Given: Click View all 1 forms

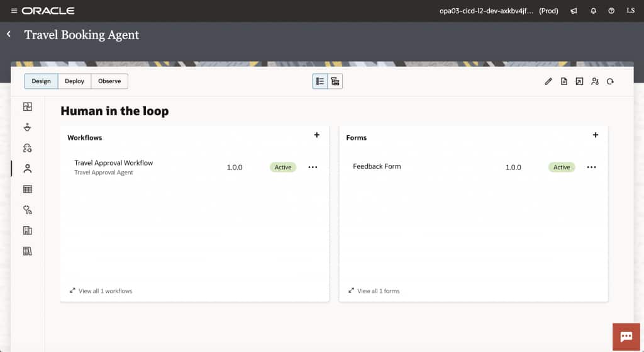Looking at the screenshot, I should (x=374, y=291).
